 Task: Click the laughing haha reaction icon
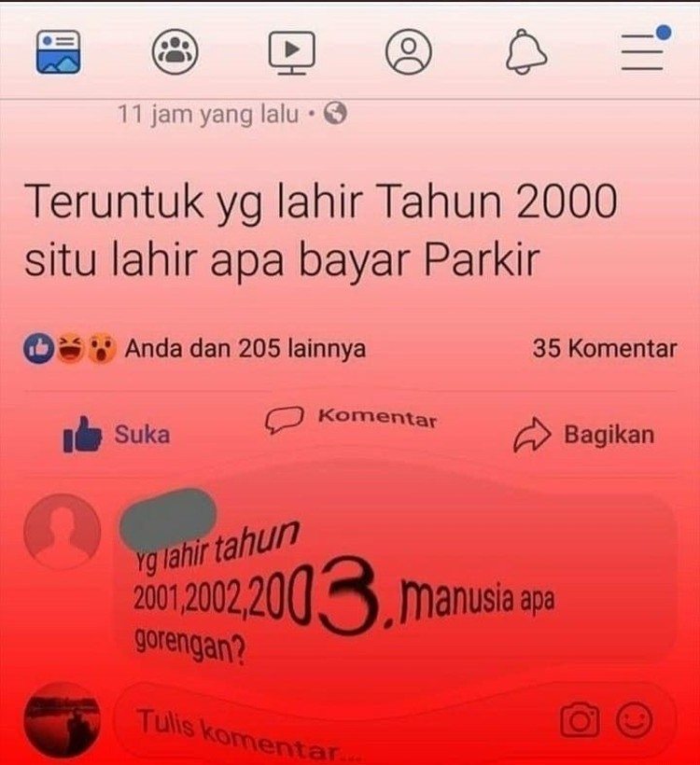point(70,348)
